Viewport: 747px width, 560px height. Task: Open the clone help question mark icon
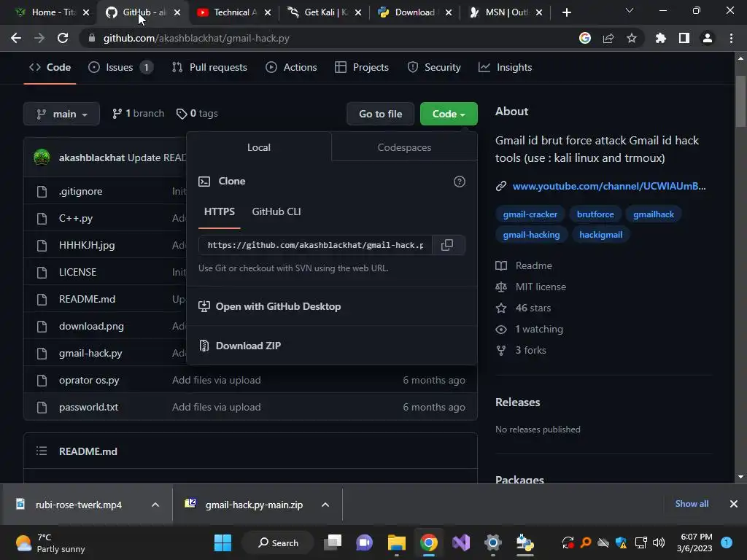tap(460, 182)
